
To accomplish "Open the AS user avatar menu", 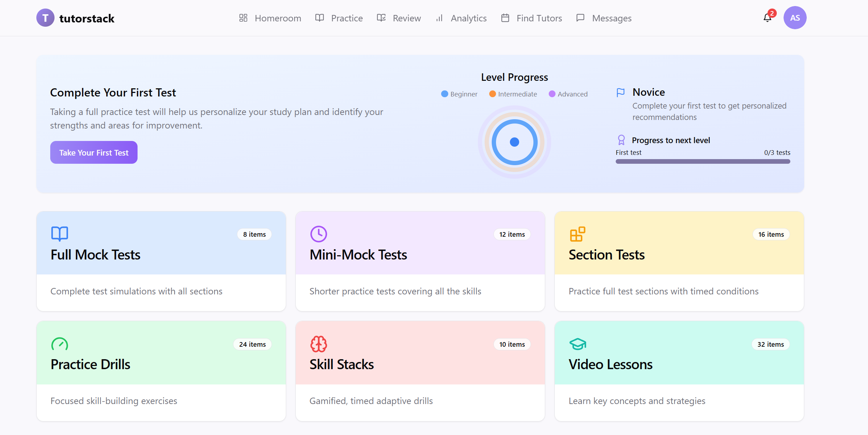I will [x=795, y=18].
